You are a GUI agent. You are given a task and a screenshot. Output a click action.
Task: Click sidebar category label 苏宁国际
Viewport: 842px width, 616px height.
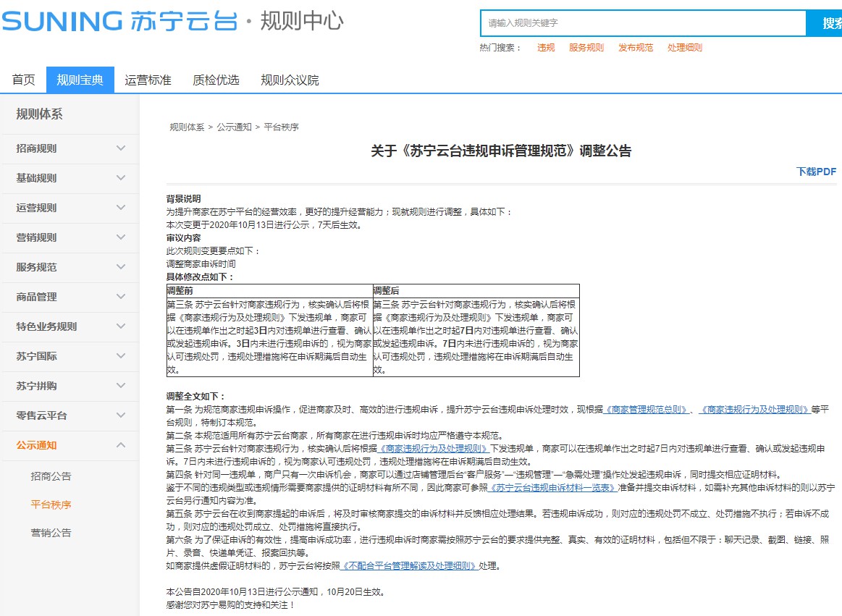pos(36,357)
